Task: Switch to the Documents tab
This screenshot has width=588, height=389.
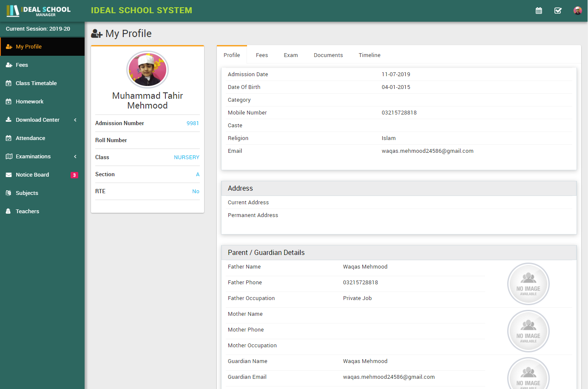Action: click(x=328, y=55)
